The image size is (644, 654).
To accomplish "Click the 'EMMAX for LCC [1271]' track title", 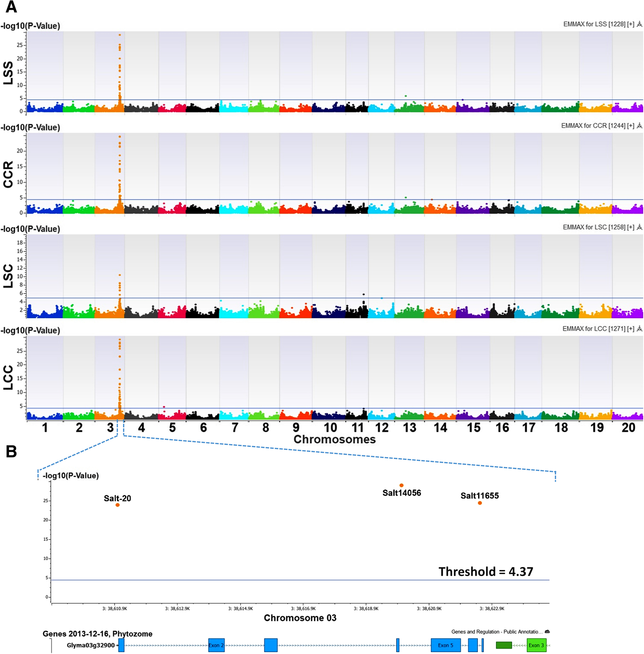I will click(594, 329).
